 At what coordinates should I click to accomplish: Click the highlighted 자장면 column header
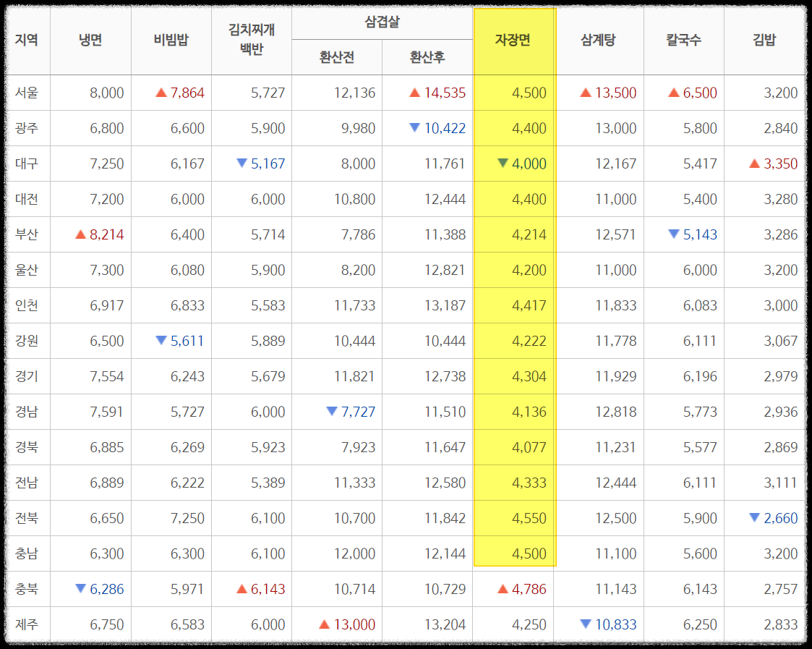click(513, 40)
